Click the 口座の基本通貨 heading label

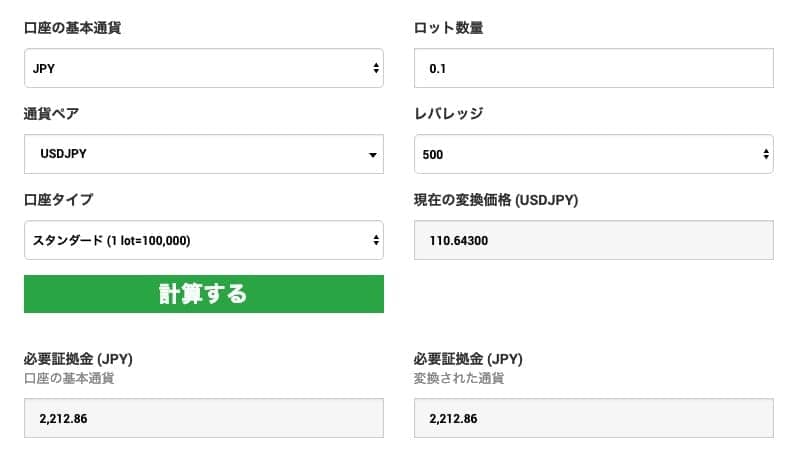(80, 28)
